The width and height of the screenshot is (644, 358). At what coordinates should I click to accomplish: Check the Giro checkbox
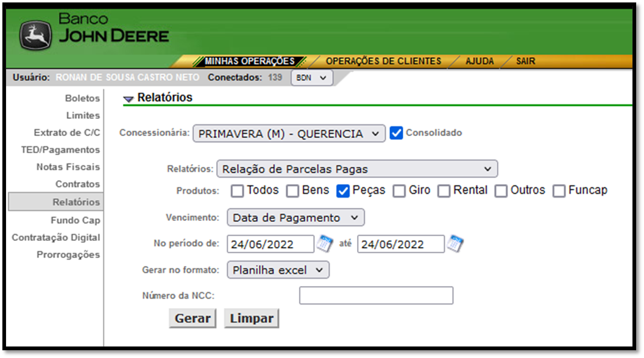399,191
